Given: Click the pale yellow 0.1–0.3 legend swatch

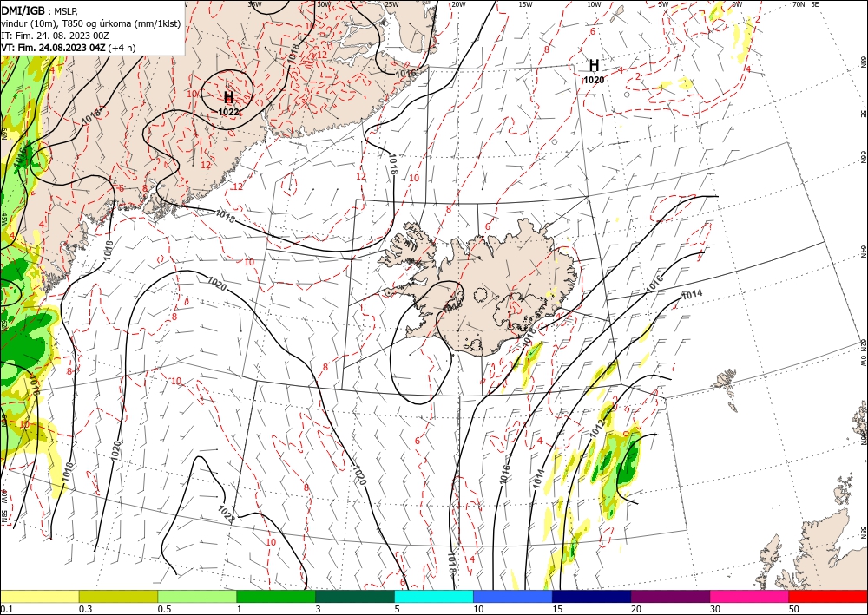Looking at the screenshot, I should click(x=39, y=596).
